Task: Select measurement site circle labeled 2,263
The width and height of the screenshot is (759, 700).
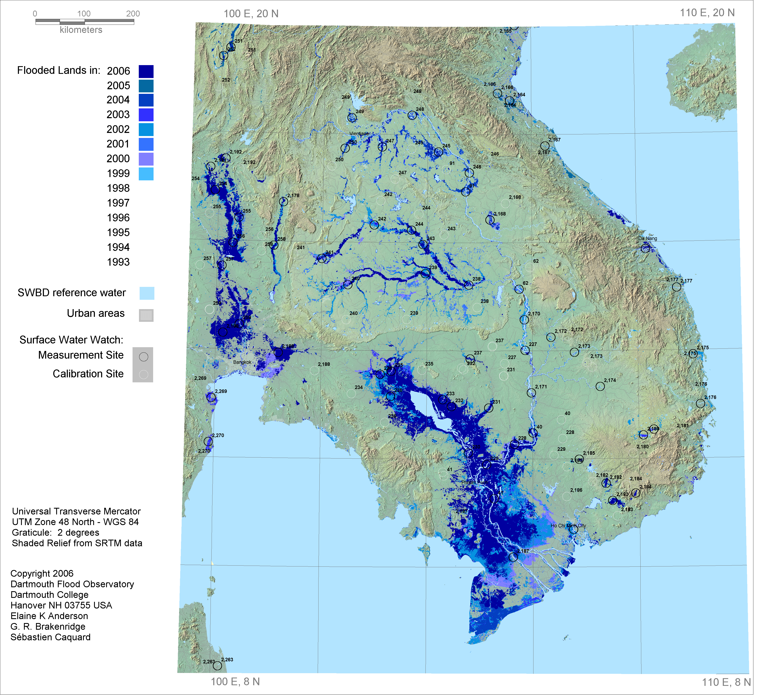Action: click(x=217, y=666)
